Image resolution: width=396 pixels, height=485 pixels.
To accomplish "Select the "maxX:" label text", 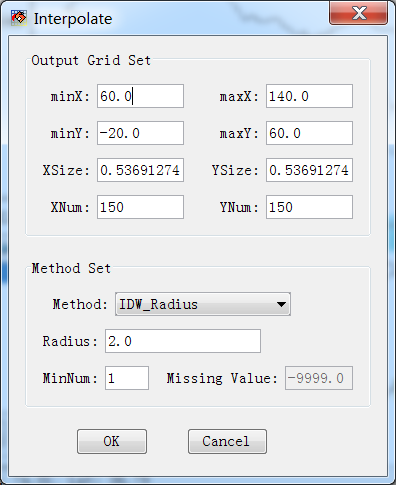I will (239, 97).
